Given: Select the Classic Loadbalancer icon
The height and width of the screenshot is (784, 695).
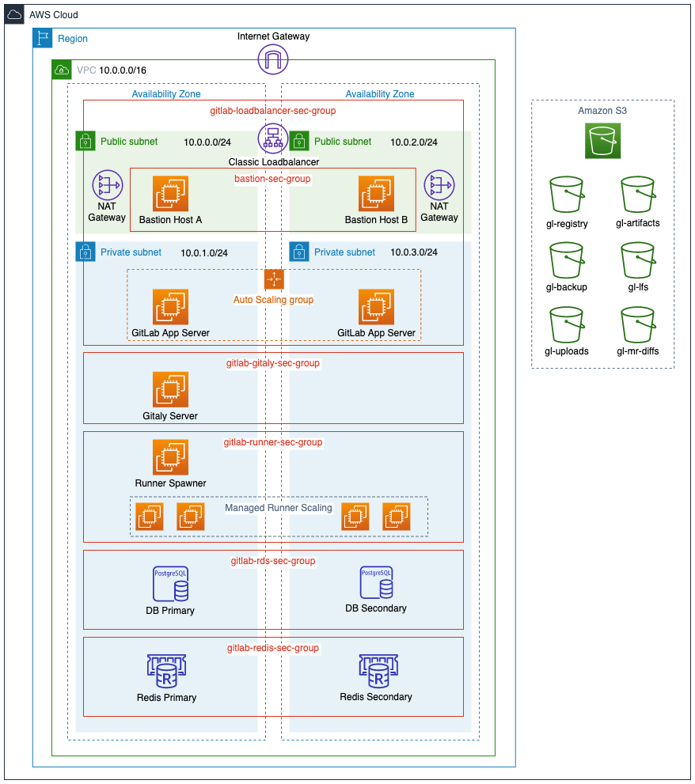Looking at the screenshot, I should [272, 138].
